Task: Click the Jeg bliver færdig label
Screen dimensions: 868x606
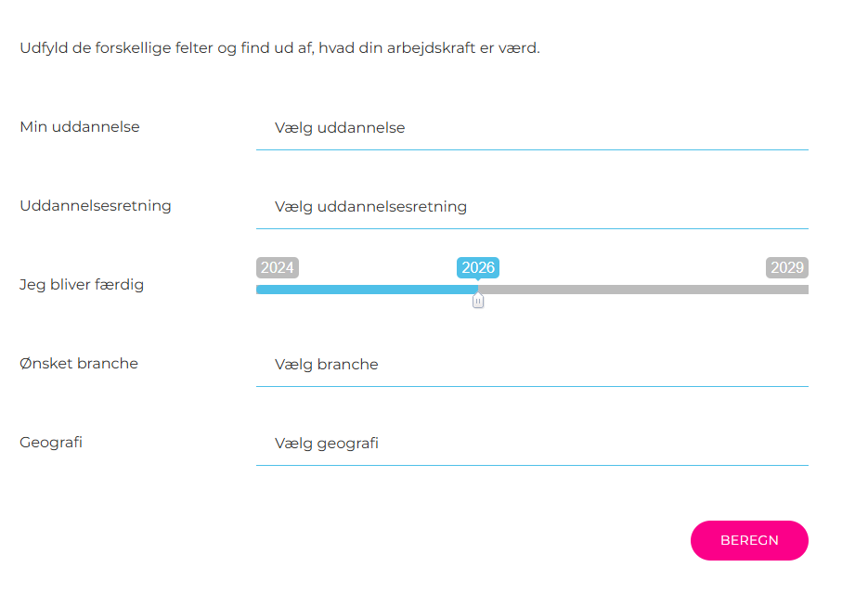Action: (x=83, y=285)
